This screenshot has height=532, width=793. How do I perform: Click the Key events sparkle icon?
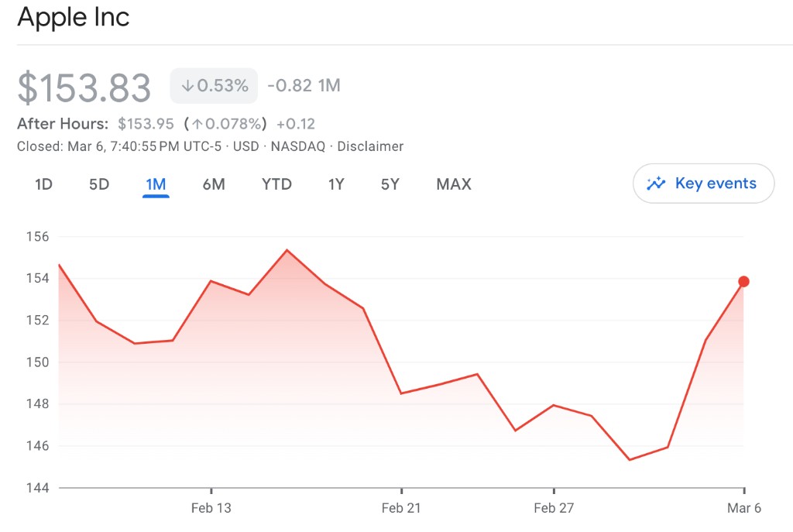click(656, 184)
